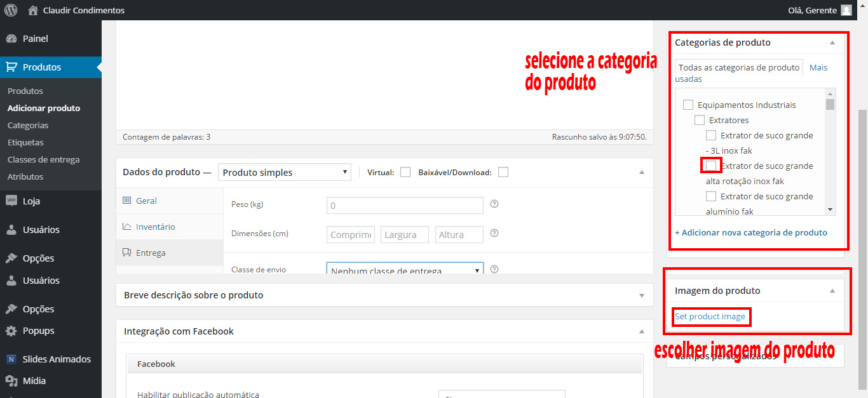This screenshot has width=868, height=398.
Task: Click the Slides Animados icon
Action: (x=11, y=359)
